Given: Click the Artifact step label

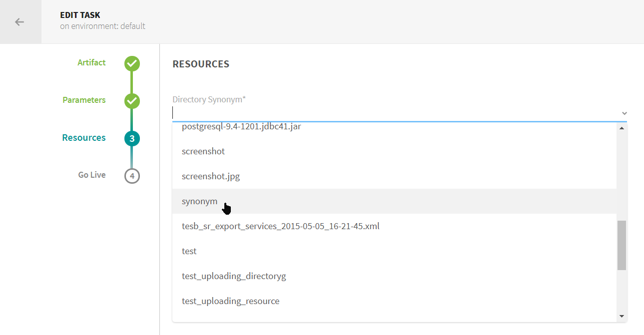Looking at the screenshot, I should tap(91, 62).
